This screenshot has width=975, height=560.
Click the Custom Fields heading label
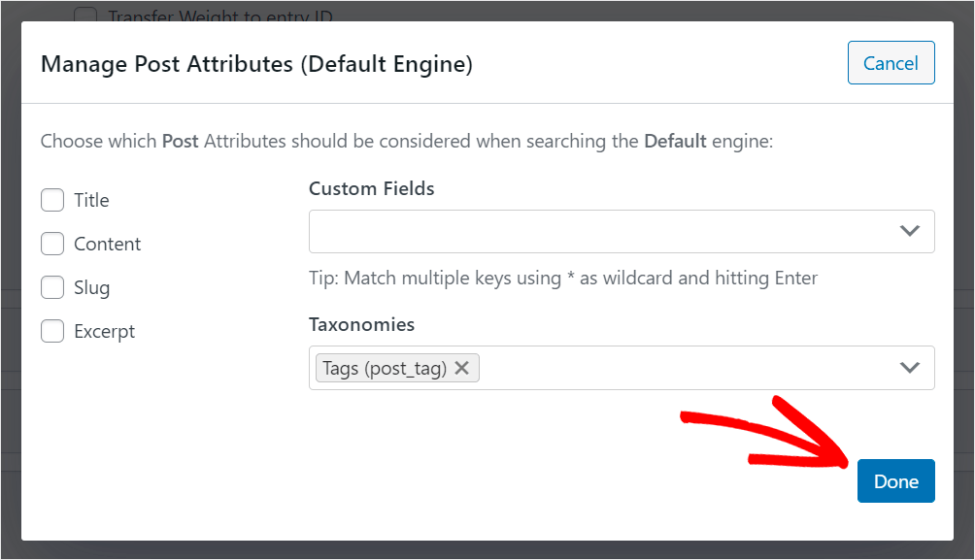372,188
